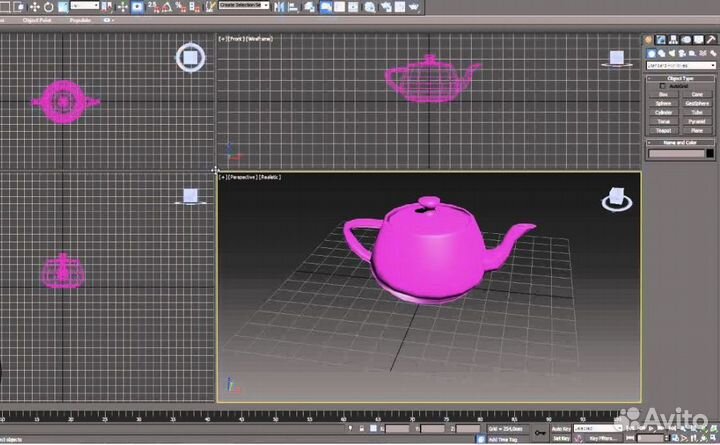Switch to the Utilities hammer tab
The width and height of the screenshot is (720, 445).
tap(711, 39)
